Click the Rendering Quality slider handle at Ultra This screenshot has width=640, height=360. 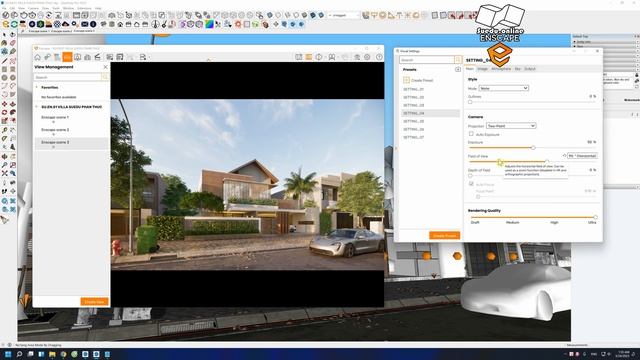click(596, 217)
